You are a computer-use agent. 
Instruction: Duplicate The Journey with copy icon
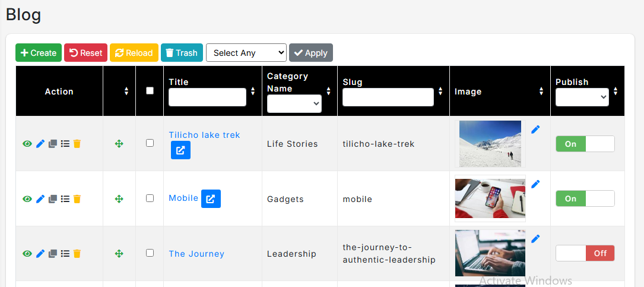click(x=53, y=254)
